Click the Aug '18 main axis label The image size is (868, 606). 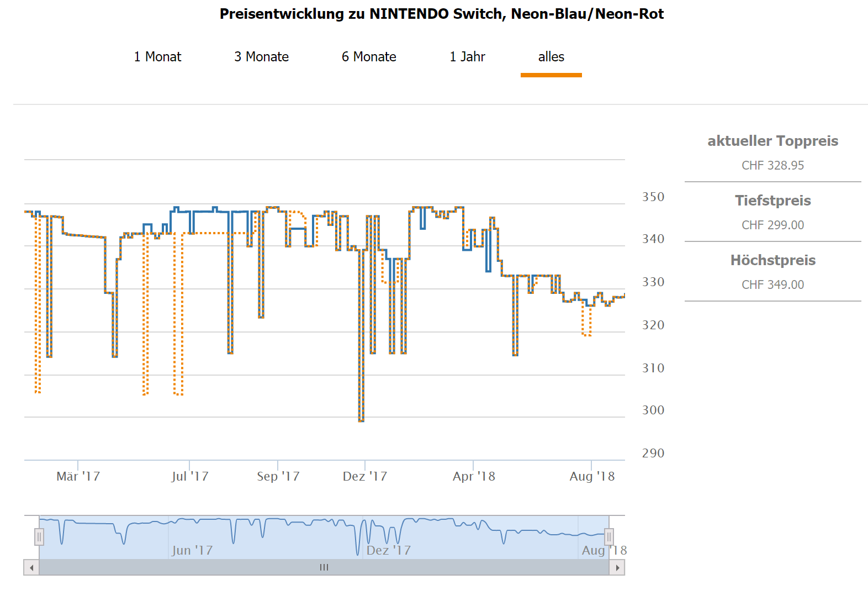[x=592, y=476]
